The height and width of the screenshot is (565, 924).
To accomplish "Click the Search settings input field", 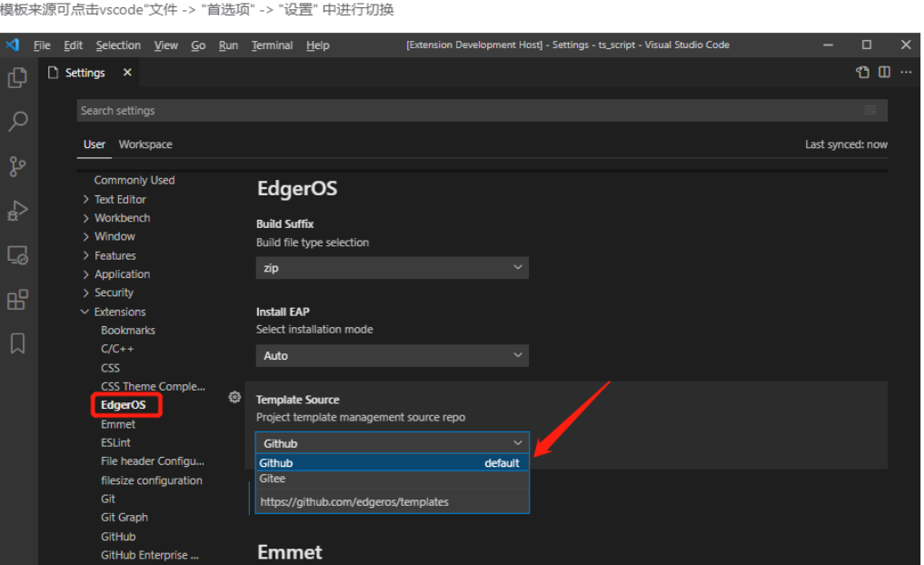I will pyautogui.click(x=482, y=110).
